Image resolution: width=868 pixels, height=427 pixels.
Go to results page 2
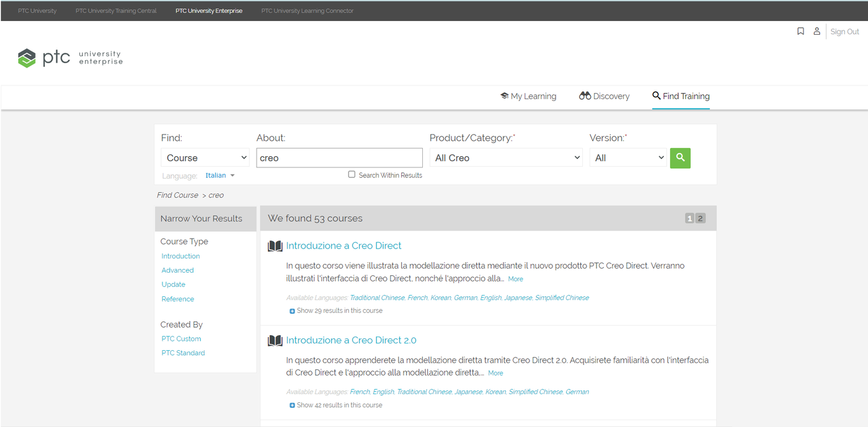[701, 218]
